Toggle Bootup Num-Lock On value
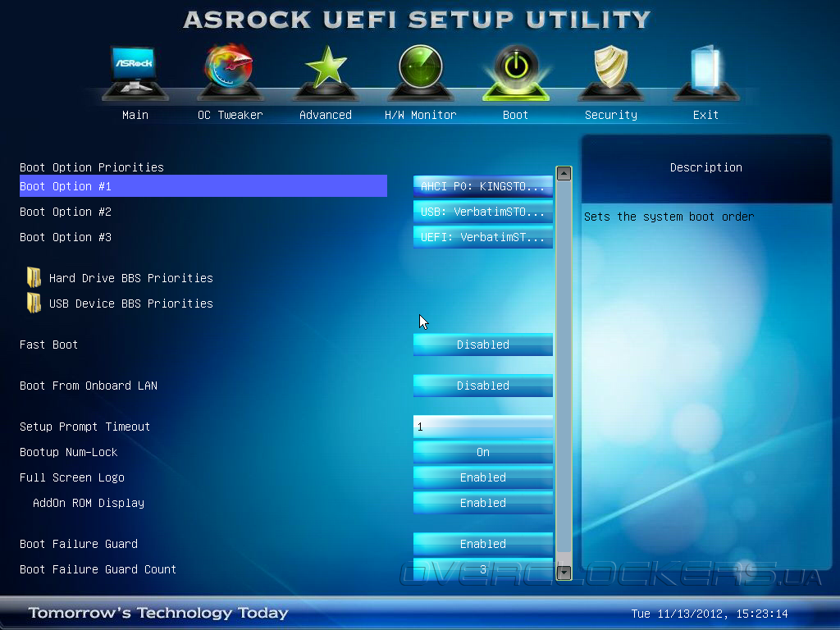The height and width of the screenshot is (630, 840). [x=482, y=452]
